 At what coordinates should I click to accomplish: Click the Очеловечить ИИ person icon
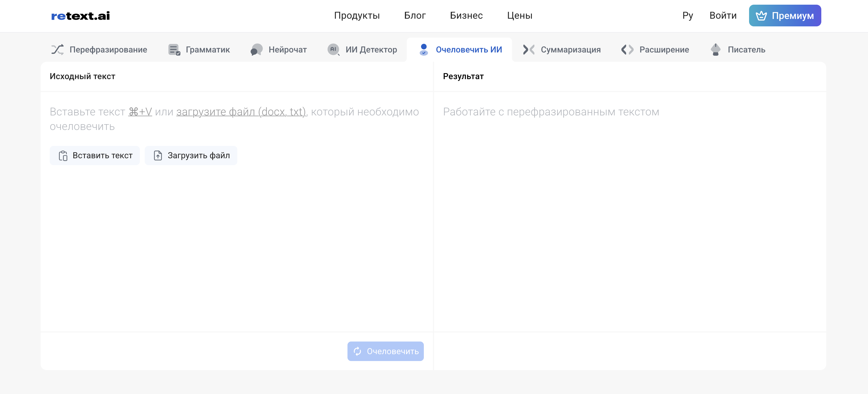[x=424, y=49]
